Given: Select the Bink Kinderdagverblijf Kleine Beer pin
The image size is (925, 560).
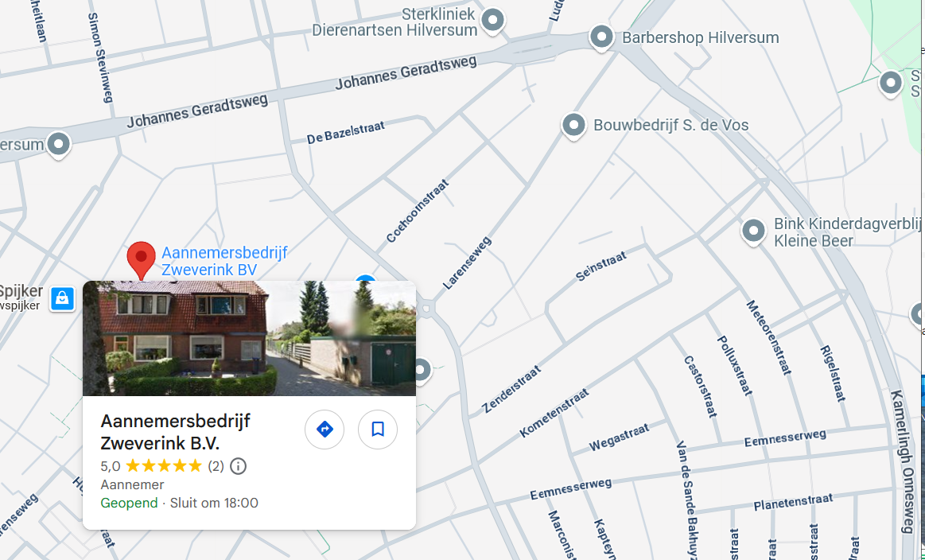Looking at the screenshot, I should pyautogui.click(x=753, y=231).
